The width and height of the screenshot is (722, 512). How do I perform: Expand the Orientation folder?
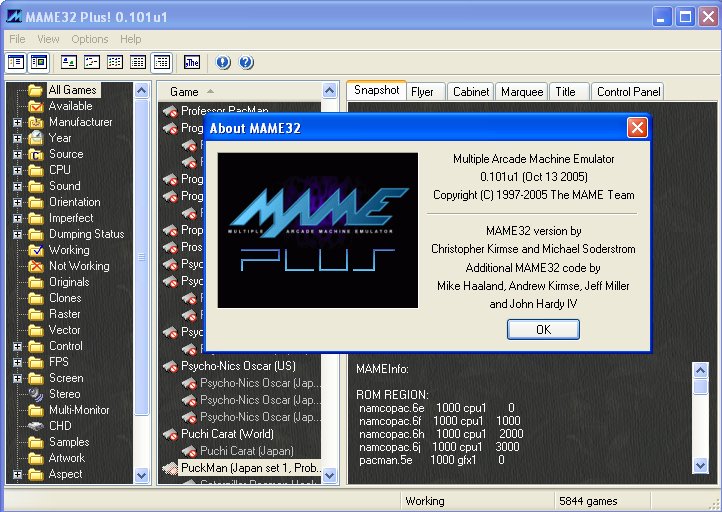coord(17,202)
